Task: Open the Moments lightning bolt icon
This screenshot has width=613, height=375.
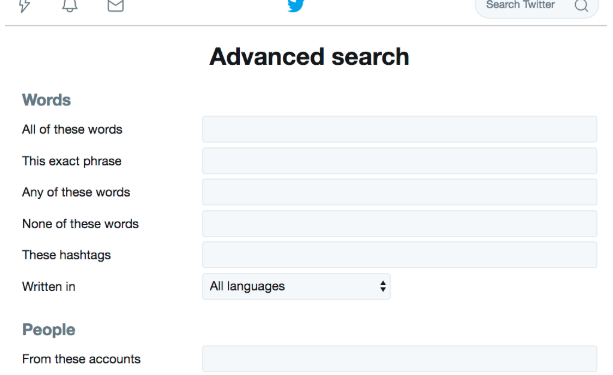Action: pyautogui.click(x=25, y=5)
